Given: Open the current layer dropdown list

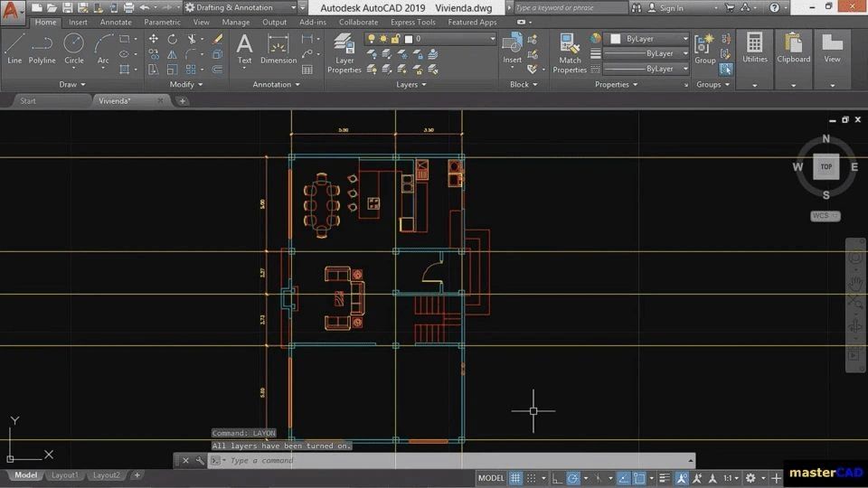Looking at the screenshot, I should [x=430, y=39].
